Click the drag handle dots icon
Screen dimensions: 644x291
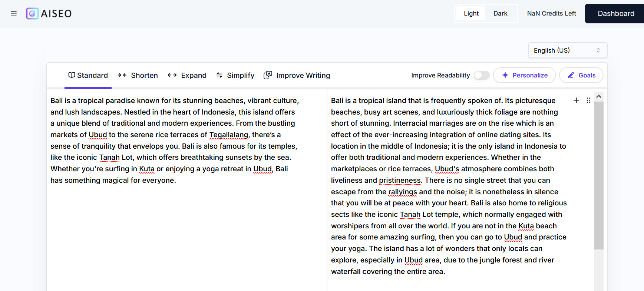pyautogui.click(x=588, y=100)
